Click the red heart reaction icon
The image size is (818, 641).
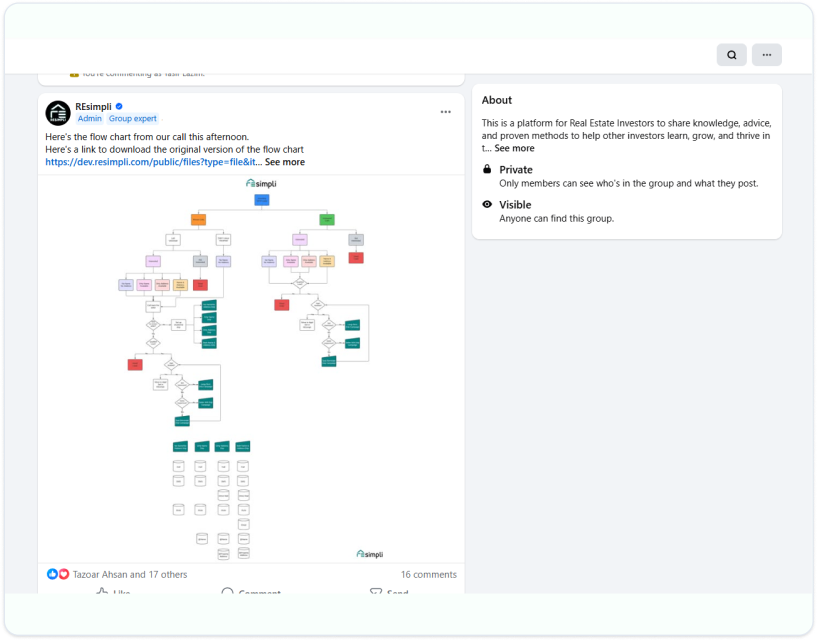(x=64, y=574)
